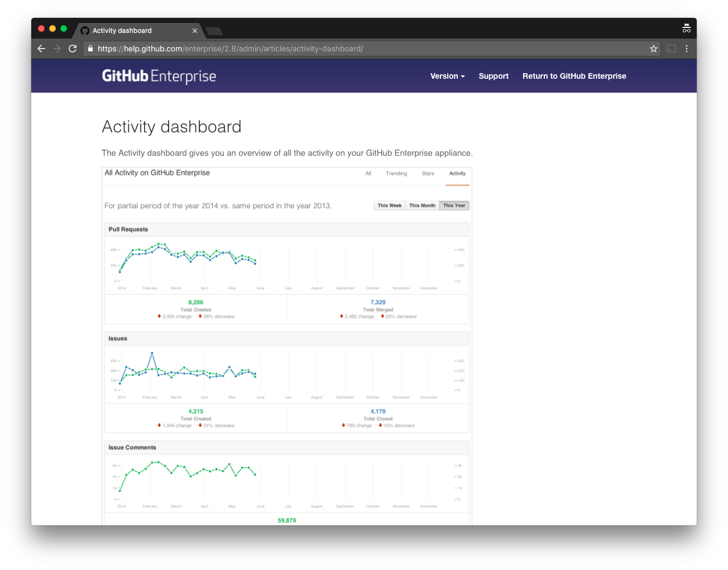728x570 pixels.
Task: Click the 7,329 Total Merged value
Action: click(x=378, y=303)
